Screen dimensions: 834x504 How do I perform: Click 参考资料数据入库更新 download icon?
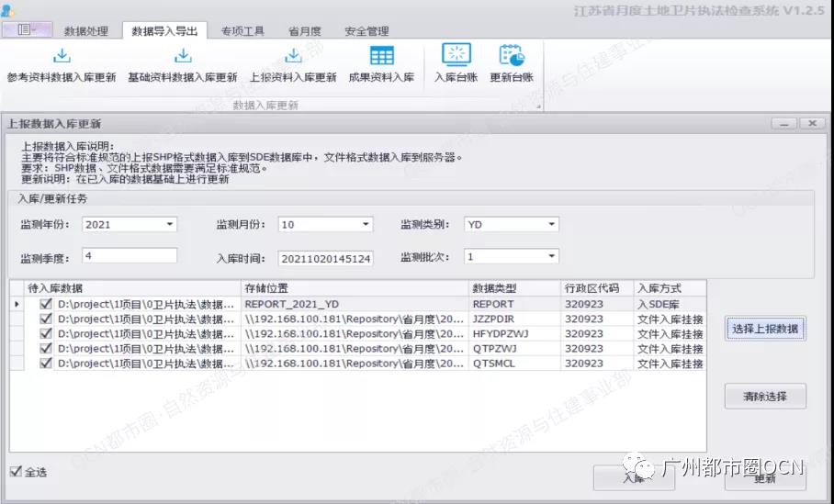coord(62,55)
